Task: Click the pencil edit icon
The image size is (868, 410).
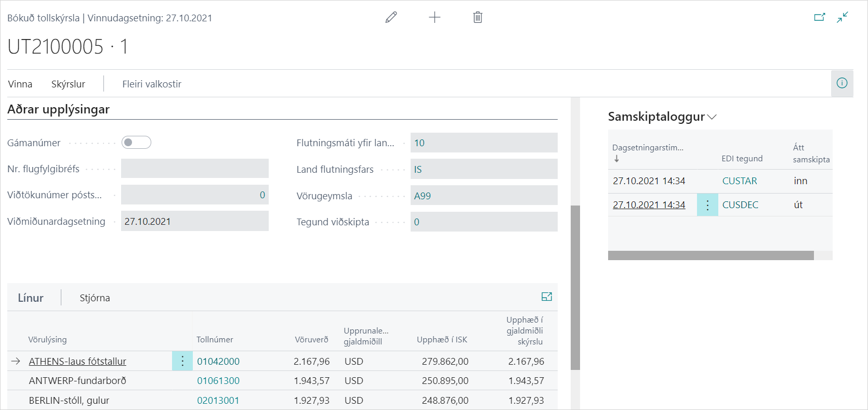Action: pos(391,18)
